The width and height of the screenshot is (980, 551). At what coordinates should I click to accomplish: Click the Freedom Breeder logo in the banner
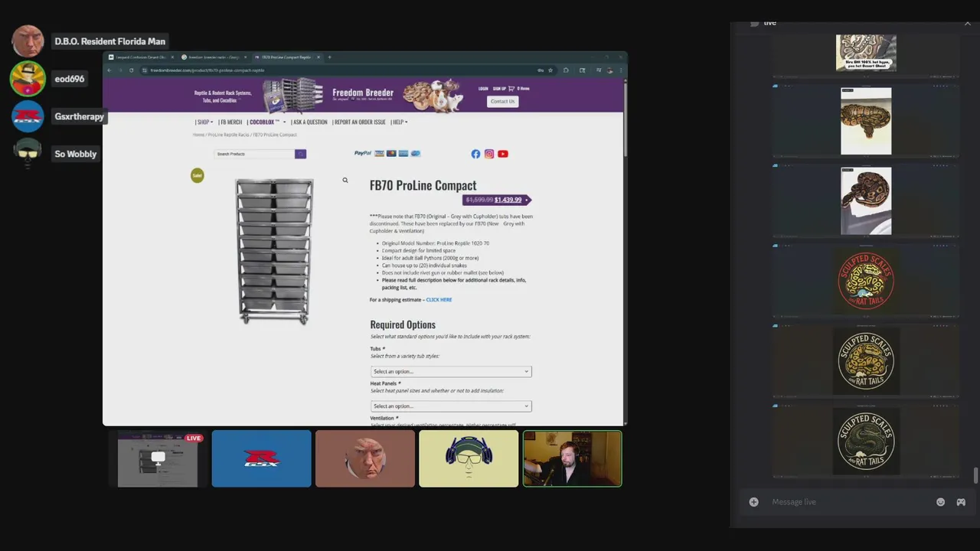pos(363,95)
